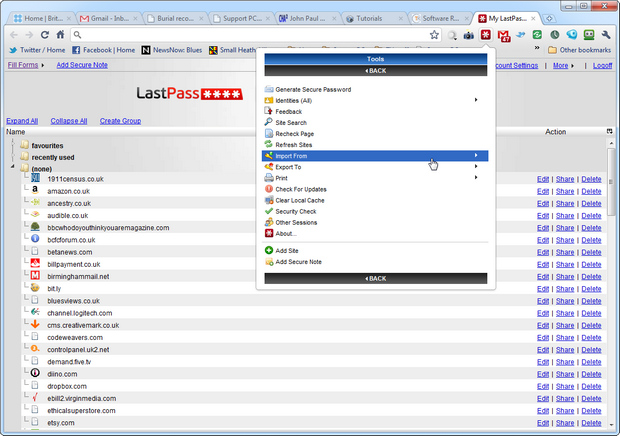620x436 pixels.
Task: Click the vault list vertical scrollbar thumb
Action: [611, 182]
